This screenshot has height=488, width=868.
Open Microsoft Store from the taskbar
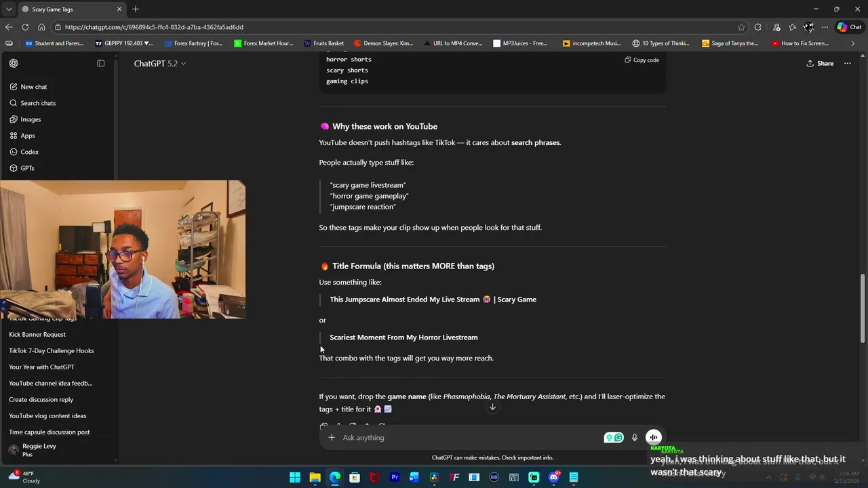pos(355,477)
